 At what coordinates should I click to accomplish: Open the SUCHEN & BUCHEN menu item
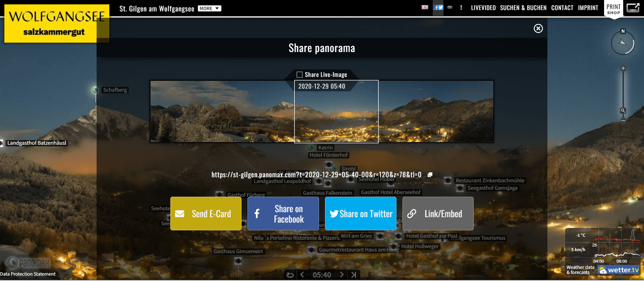523,8
